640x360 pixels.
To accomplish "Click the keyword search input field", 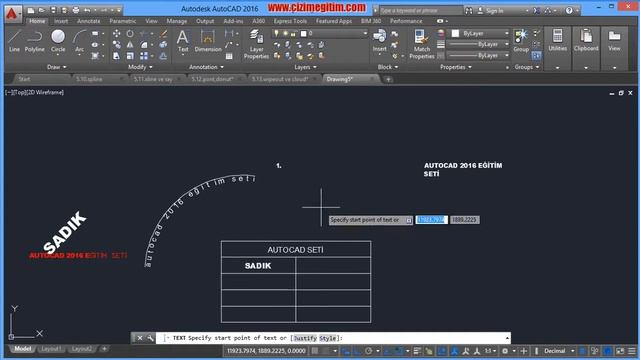I will pyautogui.click(x=421, y=11).
